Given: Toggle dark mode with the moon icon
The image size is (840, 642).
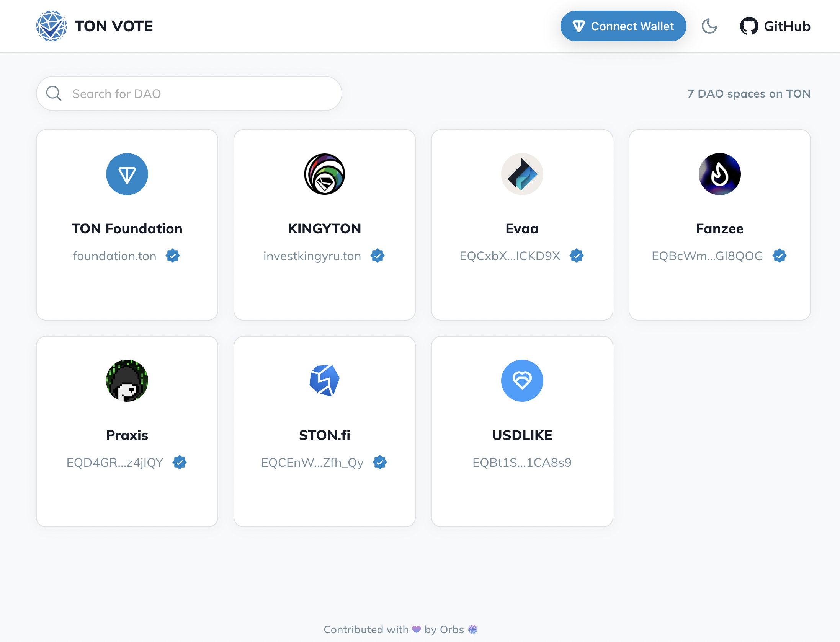Looking at the screenshot, I should (x=709, y=26).
